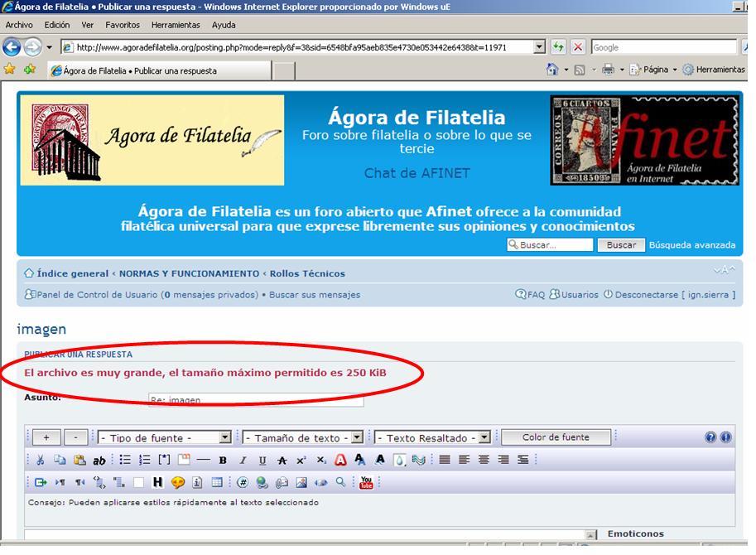Click the Paste clipboard icon
Screen dimensions: 756x555
[79, 460]
